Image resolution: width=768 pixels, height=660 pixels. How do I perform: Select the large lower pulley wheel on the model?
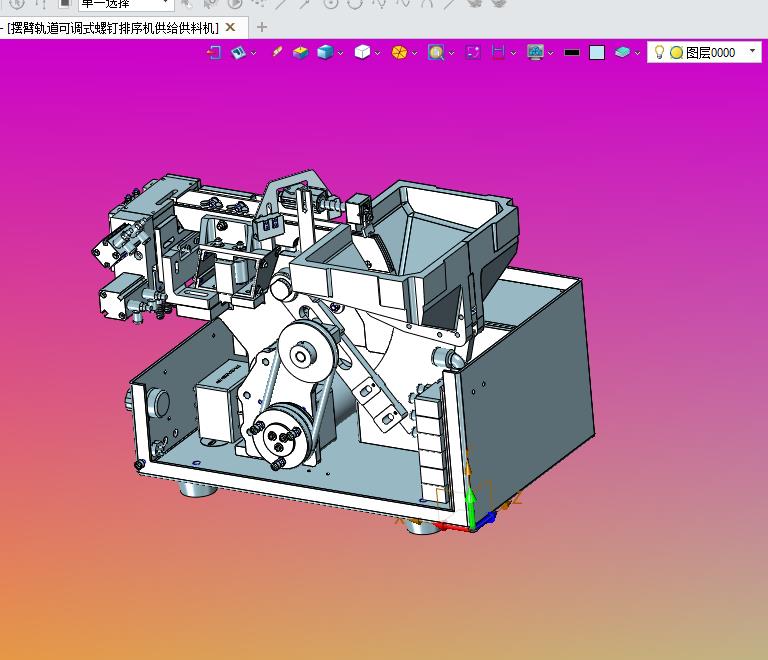pyautogui.click(x=282, y=437)
